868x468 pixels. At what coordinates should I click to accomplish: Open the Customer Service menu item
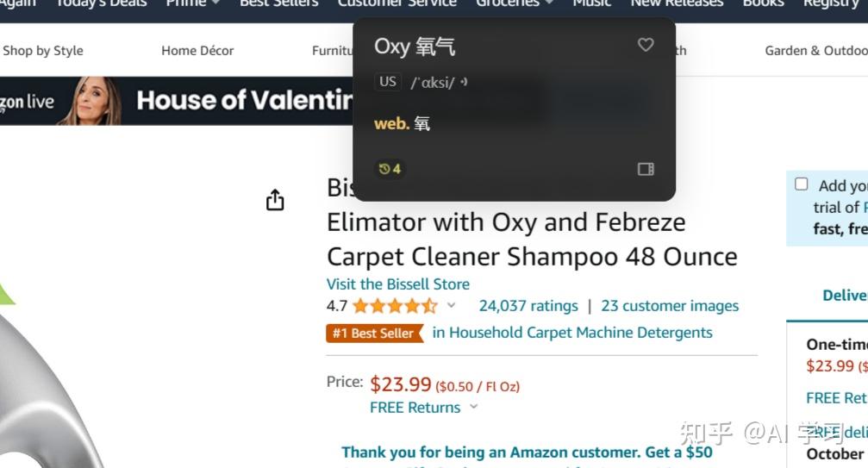click(397, 3)
